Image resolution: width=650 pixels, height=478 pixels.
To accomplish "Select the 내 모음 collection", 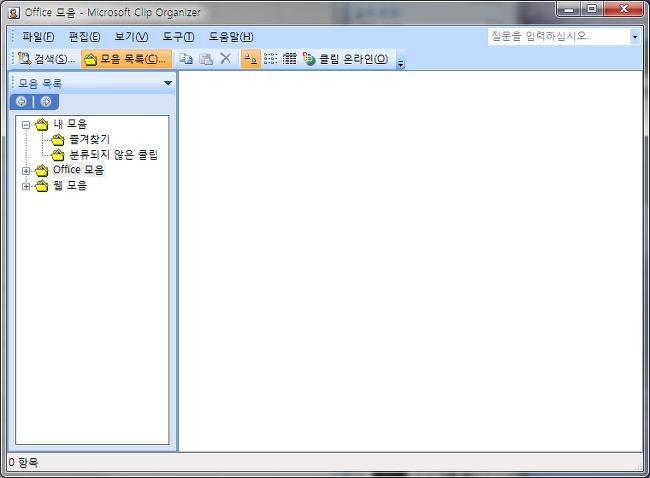I will pos(70,124).
